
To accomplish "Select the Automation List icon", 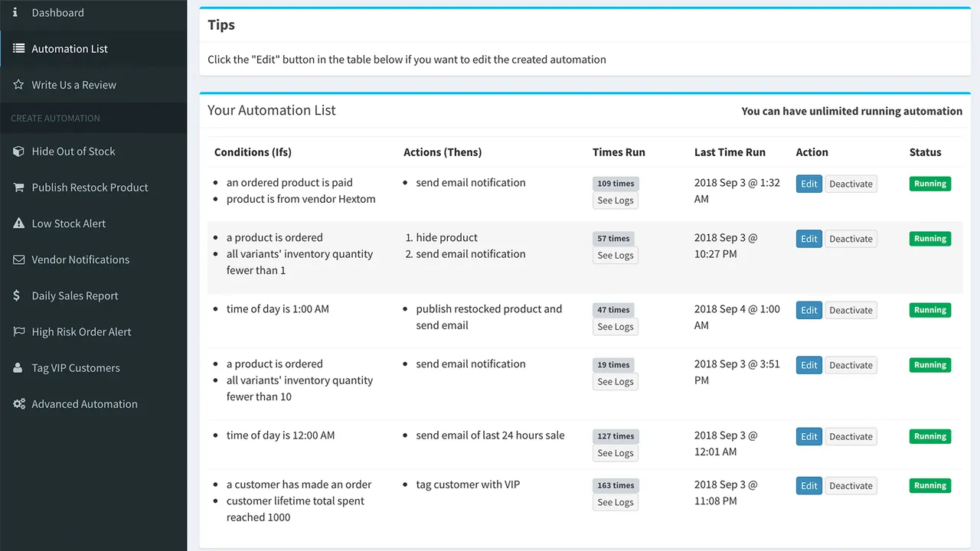I will (18, 48).
